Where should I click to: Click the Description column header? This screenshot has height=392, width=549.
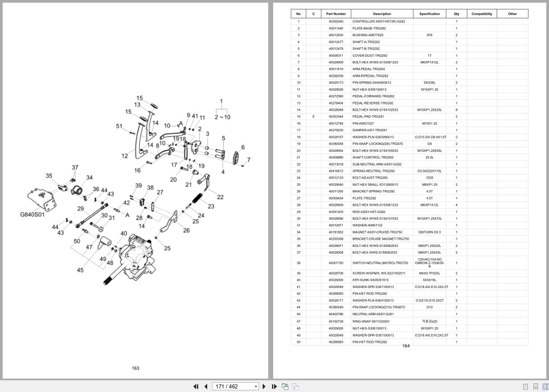point(382,14)
